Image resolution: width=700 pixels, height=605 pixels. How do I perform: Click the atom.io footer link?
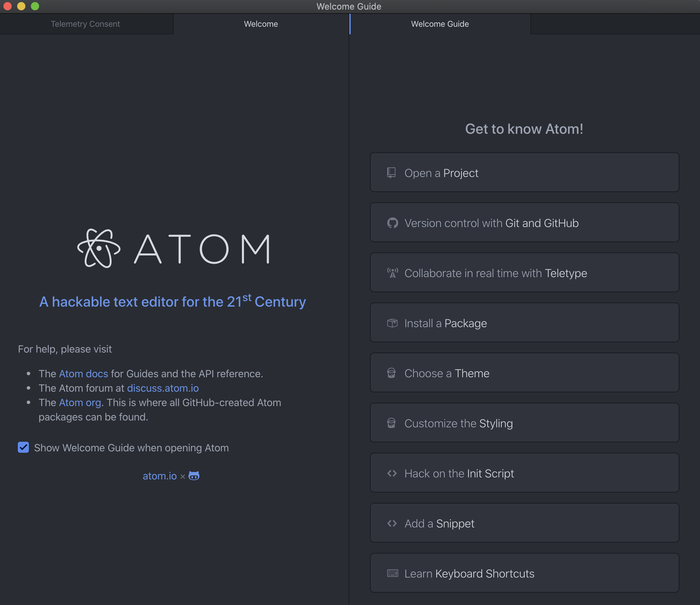pyautogui.click(x=160, y=476)
